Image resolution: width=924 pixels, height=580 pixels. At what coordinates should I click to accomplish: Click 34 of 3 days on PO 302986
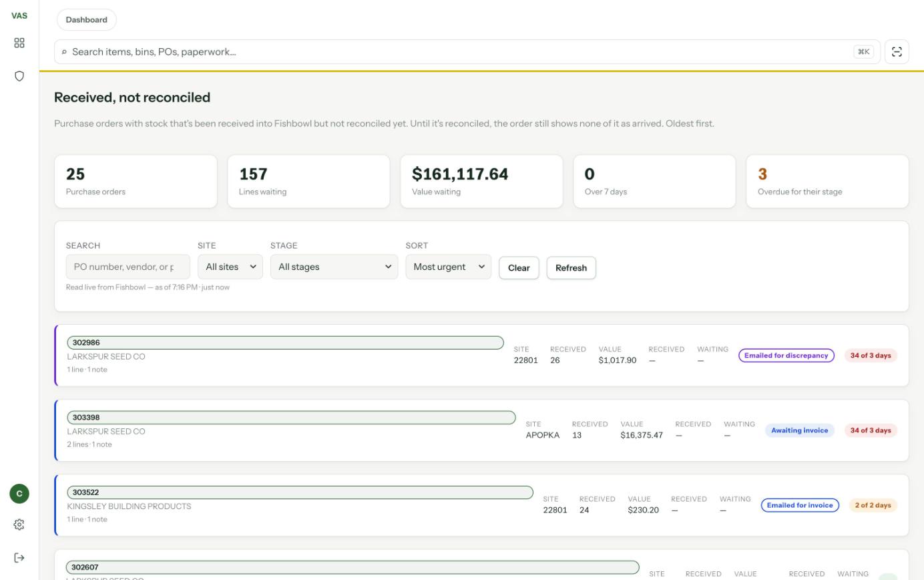pyautogui.click(x=871, y=355)
